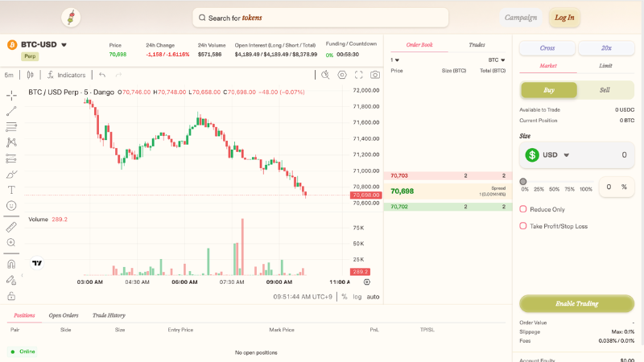Set size slider to 100% mark
This screenshot has height=362, width=644.
tap(586, 189)
